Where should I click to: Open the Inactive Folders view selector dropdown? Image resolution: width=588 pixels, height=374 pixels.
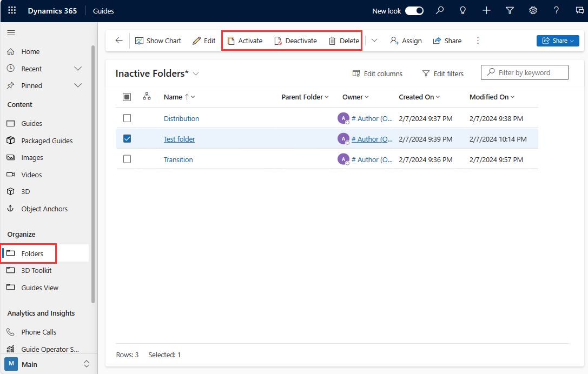click(x=195, y=74)
